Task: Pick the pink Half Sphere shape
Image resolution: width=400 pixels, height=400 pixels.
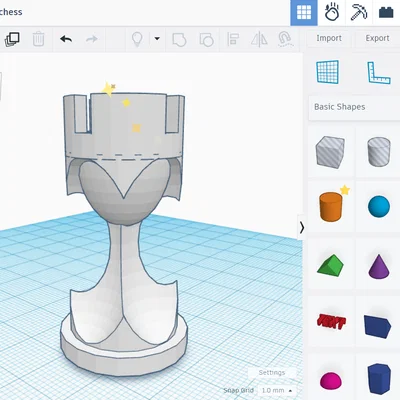Action: click(x=331, y=381)
